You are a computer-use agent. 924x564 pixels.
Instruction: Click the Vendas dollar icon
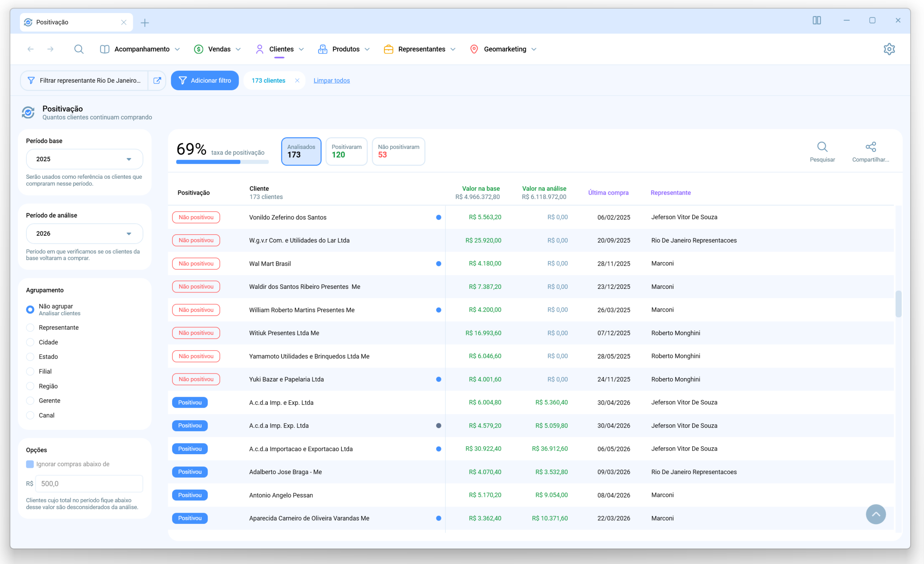(x=199, y=49)
